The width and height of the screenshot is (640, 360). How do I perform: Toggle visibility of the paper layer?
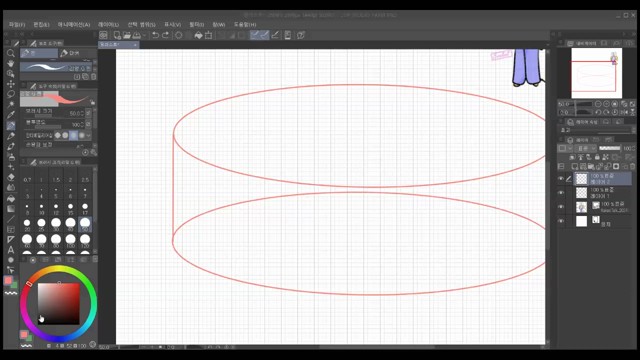pos(561,221)
